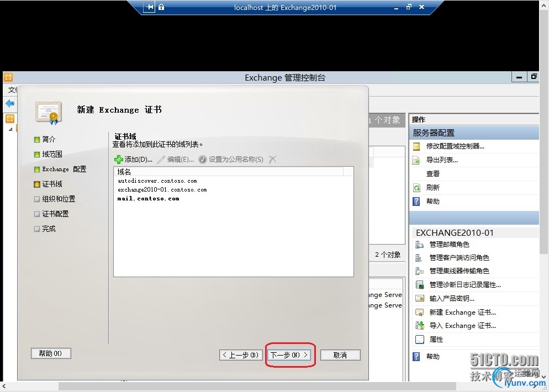Image resolution: width=549 pixels, height=392 pixels.
Task: Click the 输入产品密钥... action icon
Action: (x=419, y=299)
